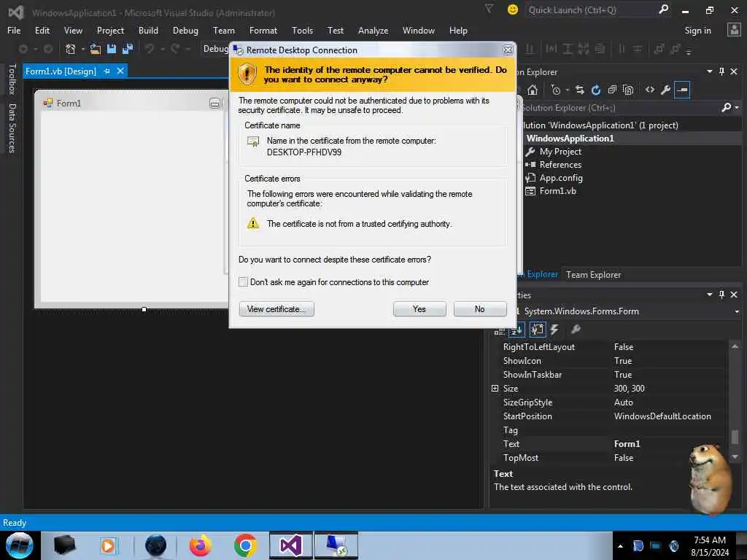Click the Property Pages wrench in Properties panel
Screen dimensions: 747x560
coord(576,329)
